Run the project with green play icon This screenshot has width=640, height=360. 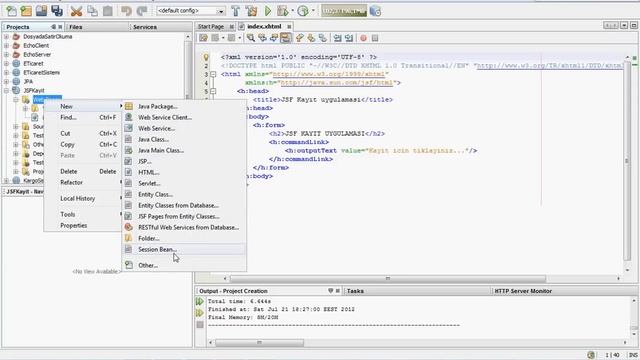(x=268, y=11)
